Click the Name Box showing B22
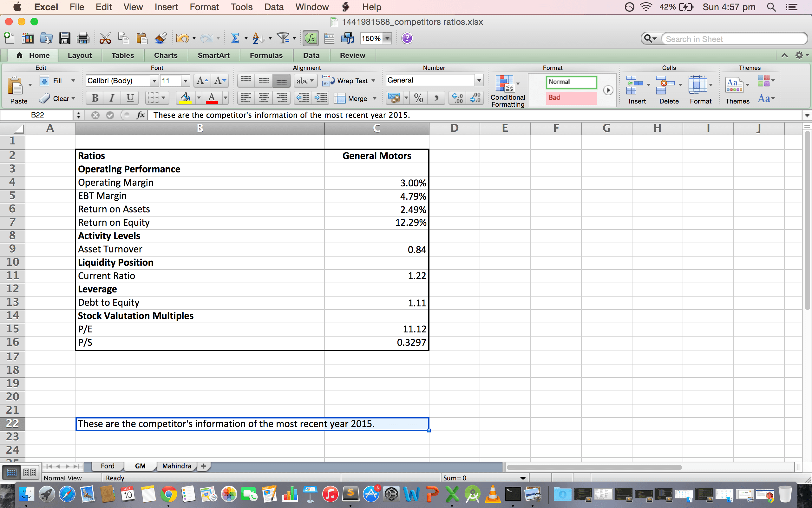Image resolution: width=812 pixels, height=508 pixels. [x=37, y=115]
